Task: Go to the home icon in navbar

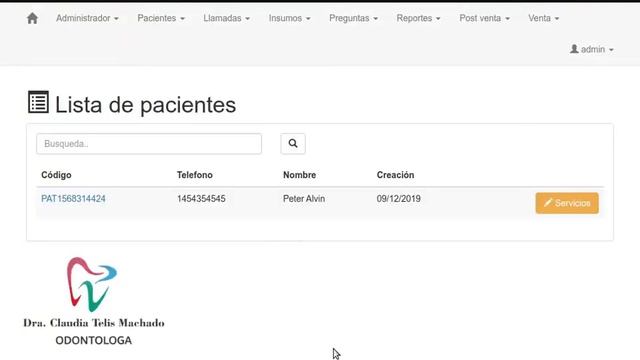Action: click(32, 18)
